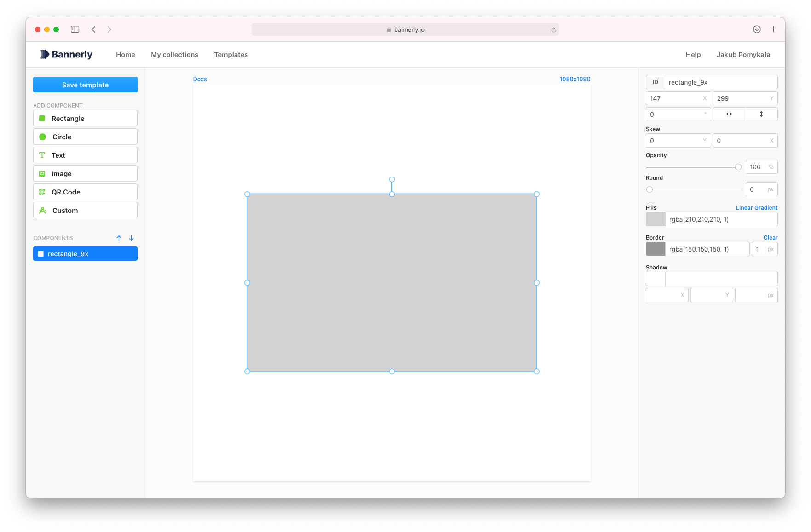Image resolution: width=811 pixels, height=532 pixels.
Task: Open the Help menu item
Action: click(x=693, y=55)
